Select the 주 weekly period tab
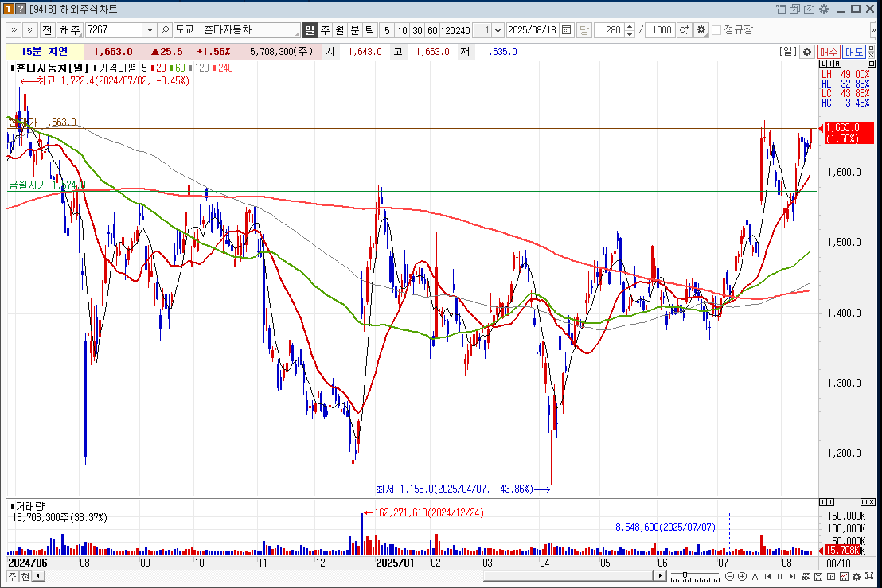 tap(325, 30)
